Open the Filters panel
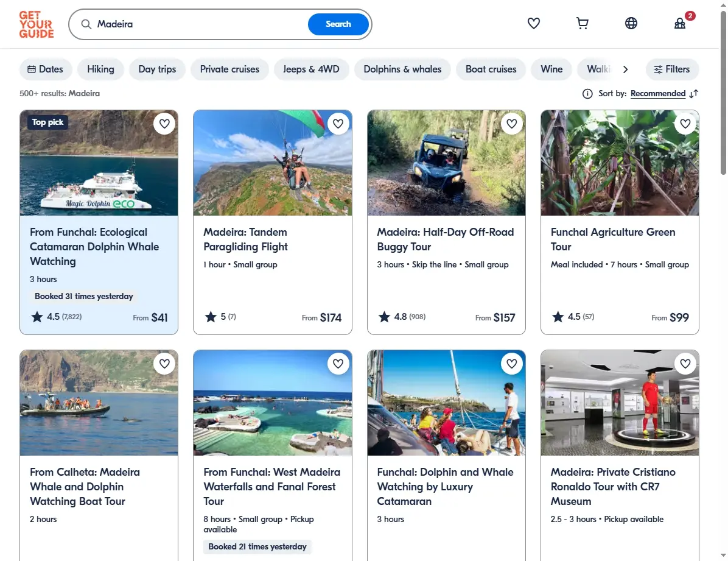The height and width of the screenshot is (561, 728). click(672, 69)
